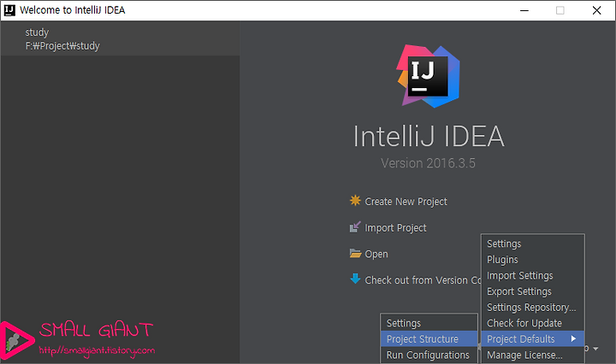Click the Version 2016.3.5 text
Screen dimensions: 616x364
click(x=428, y=163)
